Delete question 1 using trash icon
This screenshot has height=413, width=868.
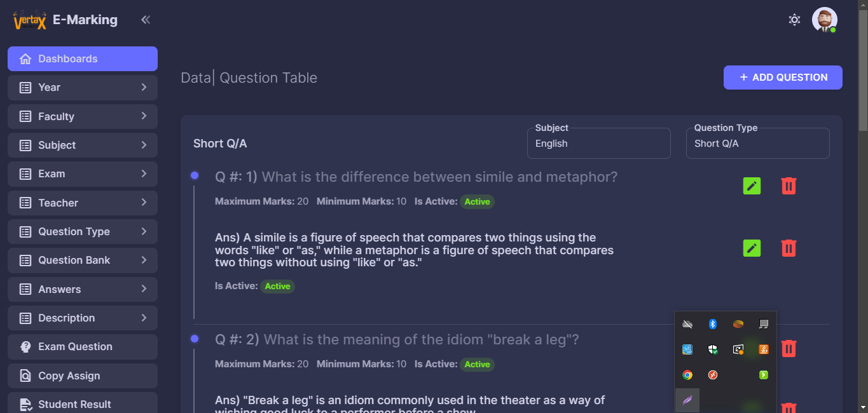789,186
